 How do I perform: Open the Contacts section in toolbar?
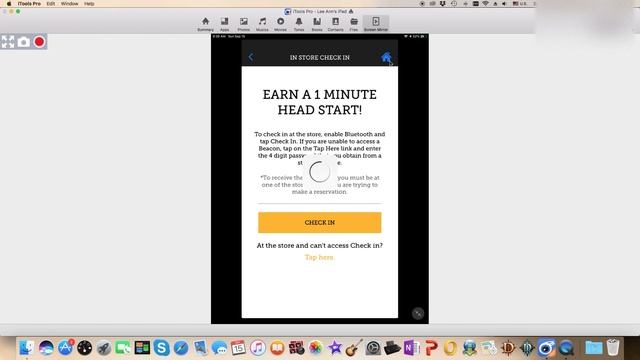point(335,24)
